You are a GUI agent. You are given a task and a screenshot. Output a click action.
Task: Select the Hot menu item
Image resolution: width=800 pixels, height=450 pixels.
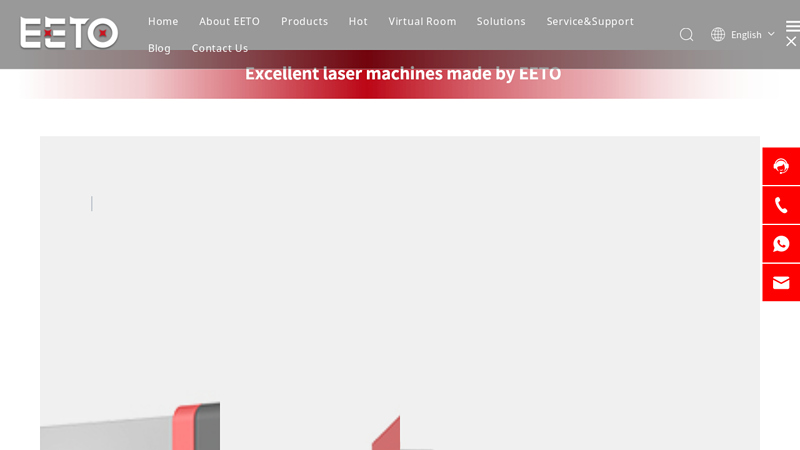coord(358,21)
